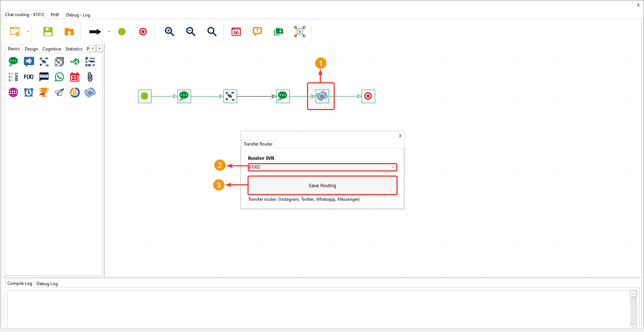Screen dimensions: 644x332
Task: Click the Save Routing button
Action: pyautogui.click(x=322, y=185)
